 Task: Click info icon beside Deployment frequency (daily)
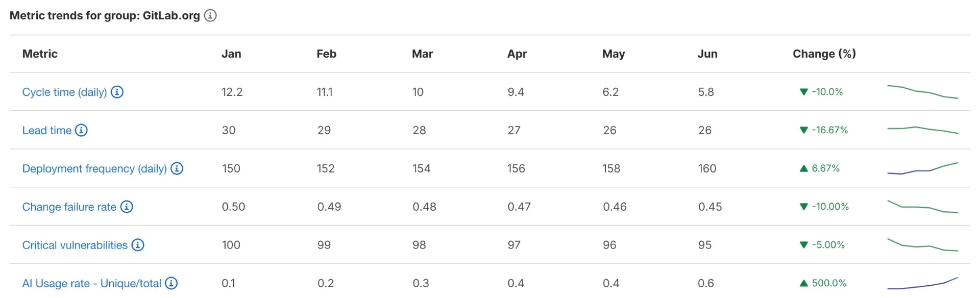(177, 168)
